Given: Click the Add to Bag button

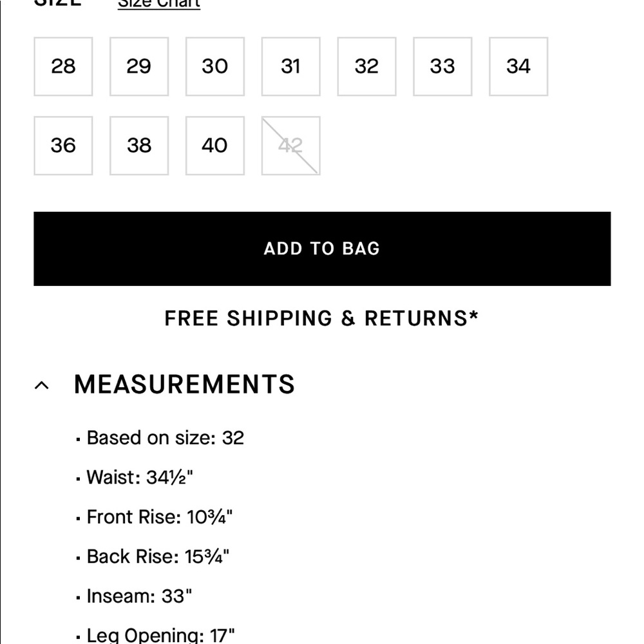Looking at the screenshot, I should (x=322, y=249).
